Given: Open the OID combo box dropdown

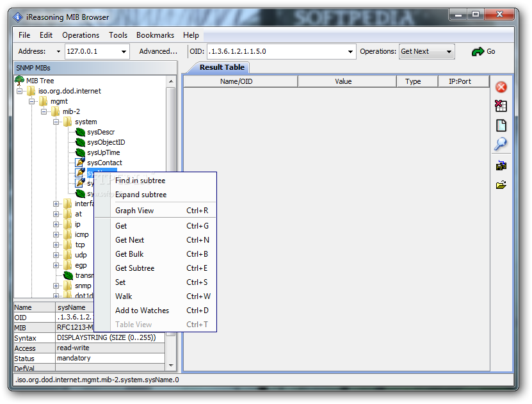Looking at the screenshot, I should pyautogui.click(x=350, y=52).
